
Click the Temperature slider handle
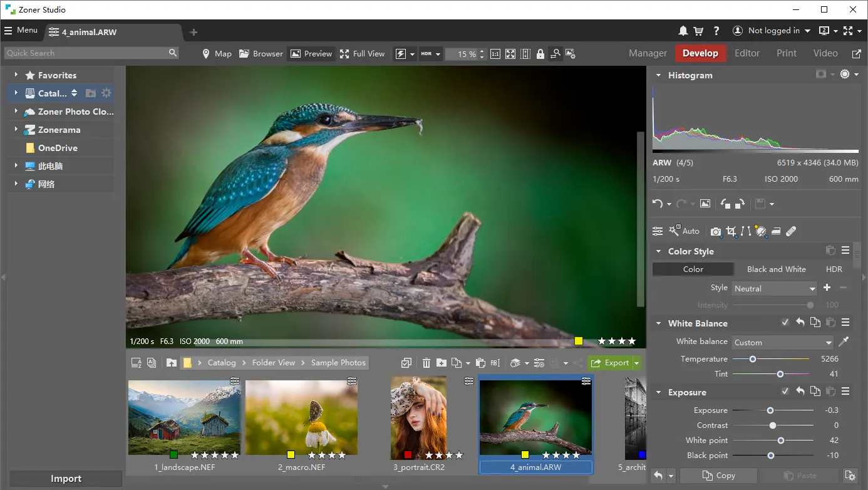(753, 359)
